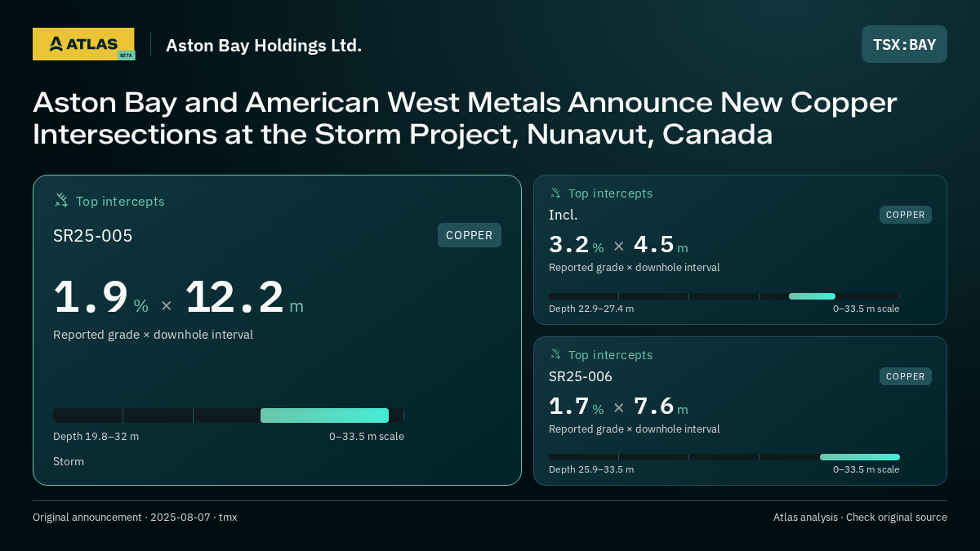Image resolution: width=980 pixels, height=551 pixels.
Task: Click the 1.9 % grade value
Action: tap(101, 297)
